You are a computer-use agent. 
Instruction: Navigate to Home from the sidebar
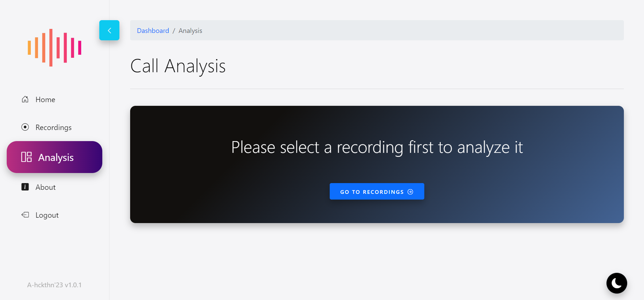click(x=45, y=99)
